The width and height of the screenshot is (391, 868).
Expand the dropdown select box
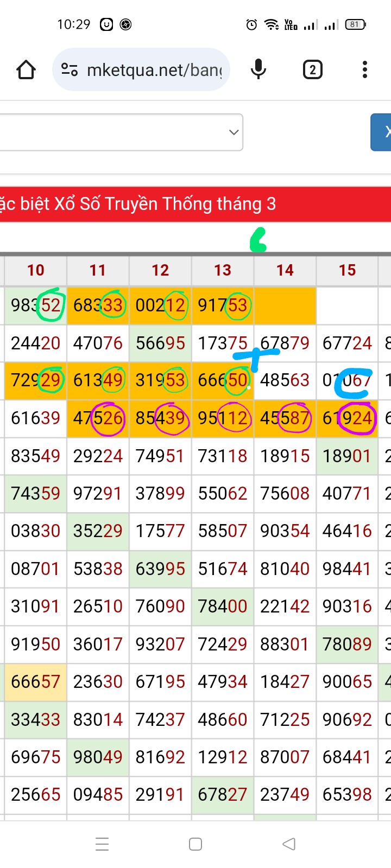[x=121, y=132]
